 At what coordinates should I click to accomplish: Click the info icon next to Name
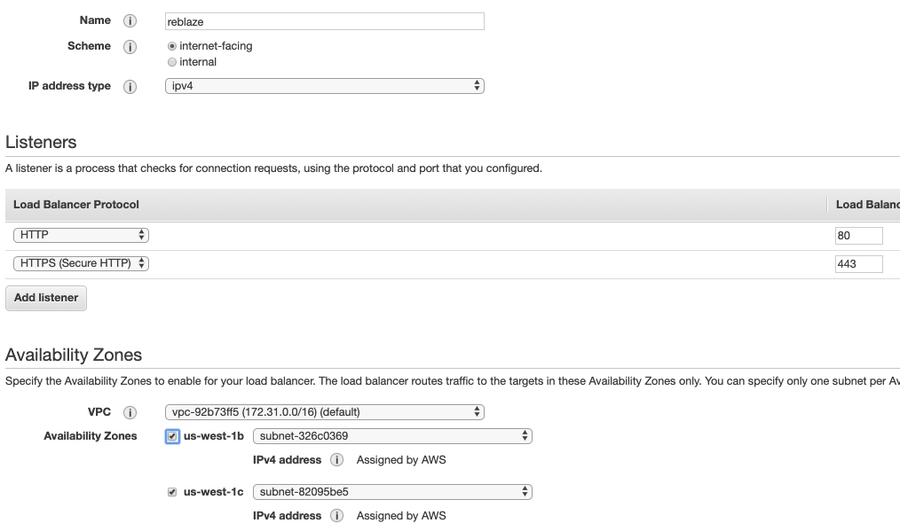[x=130, y=21]
